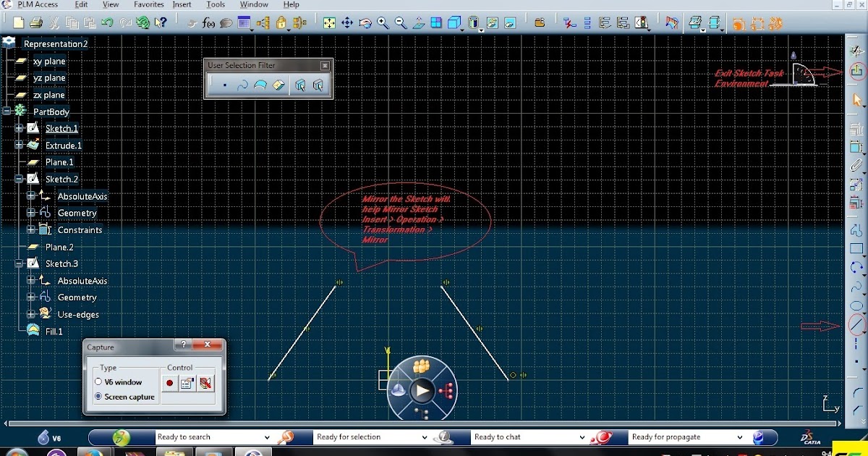Click the Exit Sketch workbench icon
The image size is (868, 456).
coord(856,70)
